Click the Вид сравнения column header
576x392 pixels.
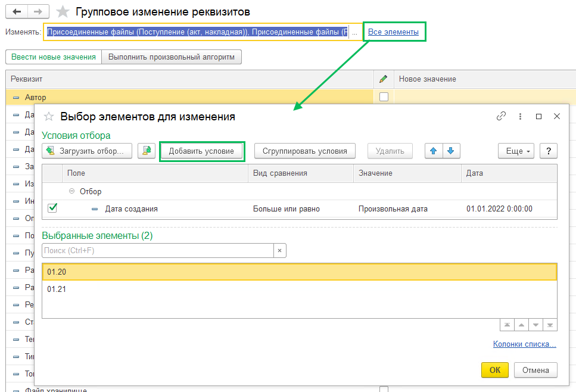[301, 173]
